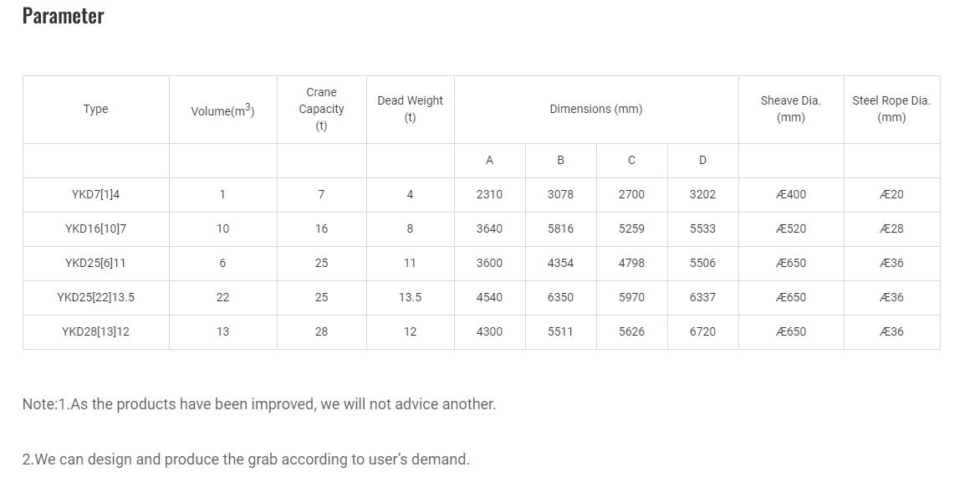Select the Dead Weight header cell
The width and height of the screenshot is (980, 498).
[x=410, y=109]
